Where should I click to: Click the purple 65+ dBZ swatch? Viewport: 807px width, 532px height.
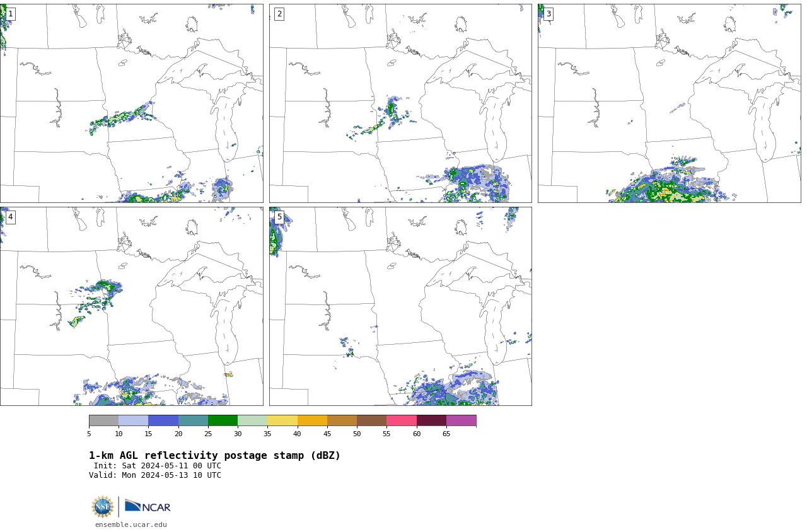[x=461, y=420]
